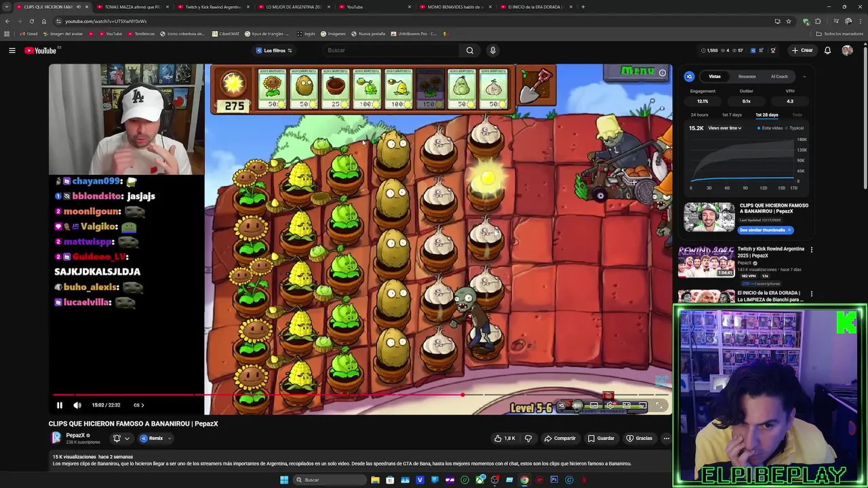This screenshot has height=488, width=868.
Task: Click the browser page vertical scrollbar
Action: (865, 115)
